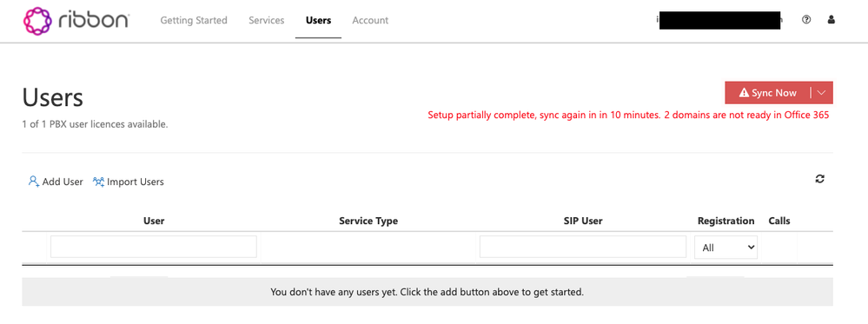Click the Add User person icon
The width and height of the screenshot is (868, 324).
coord(34,181)
